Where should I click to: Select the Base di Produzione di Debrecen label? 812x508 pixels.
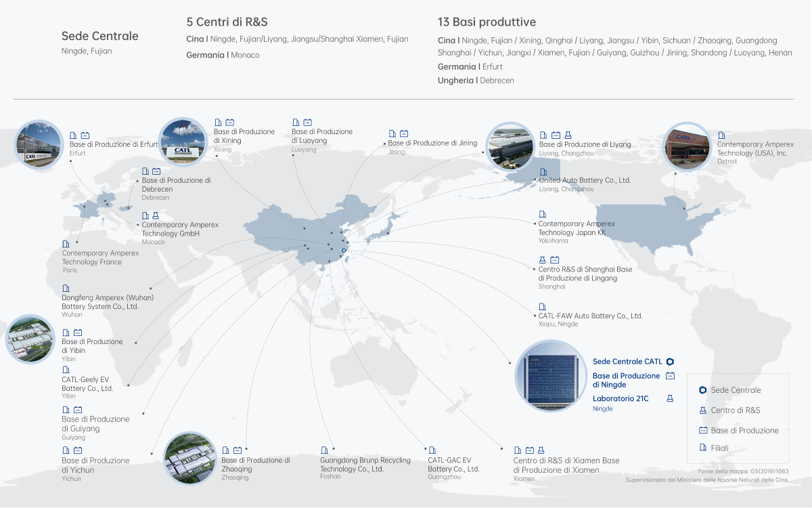coord(176,185)
